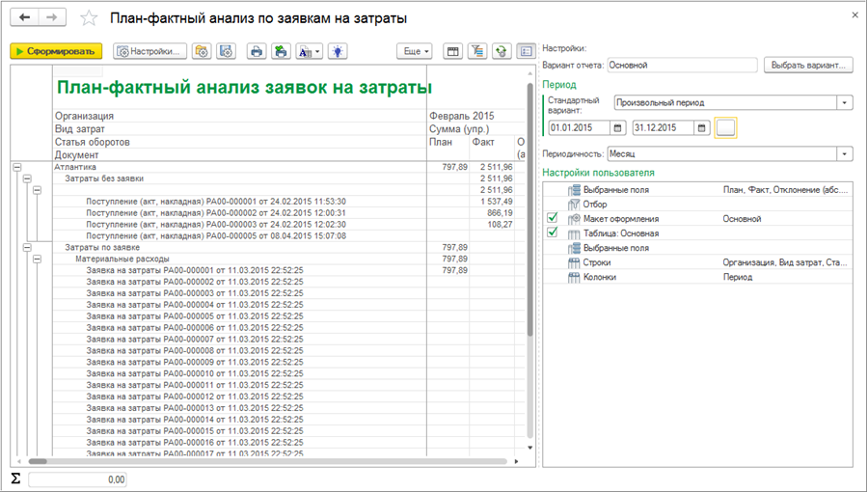This screenshot has height=492, width=868.
Task: Open the Стандартный вариант period dropdown
Action: click(846, 103)
